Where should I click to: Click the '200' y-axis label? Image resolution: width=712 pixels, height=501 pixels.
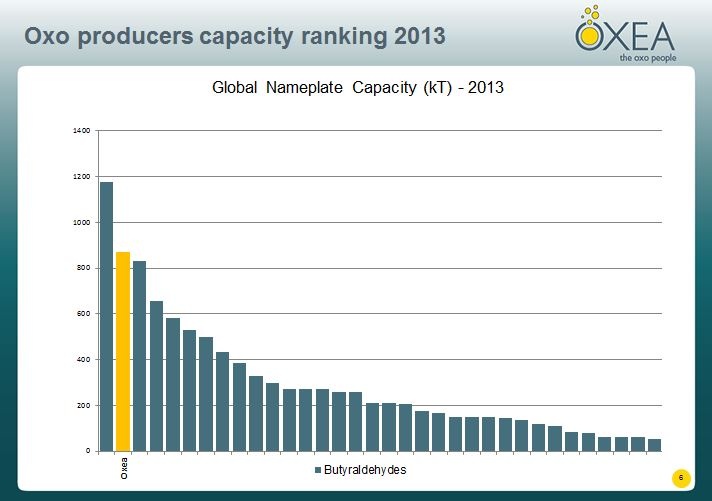coord(84,406)
